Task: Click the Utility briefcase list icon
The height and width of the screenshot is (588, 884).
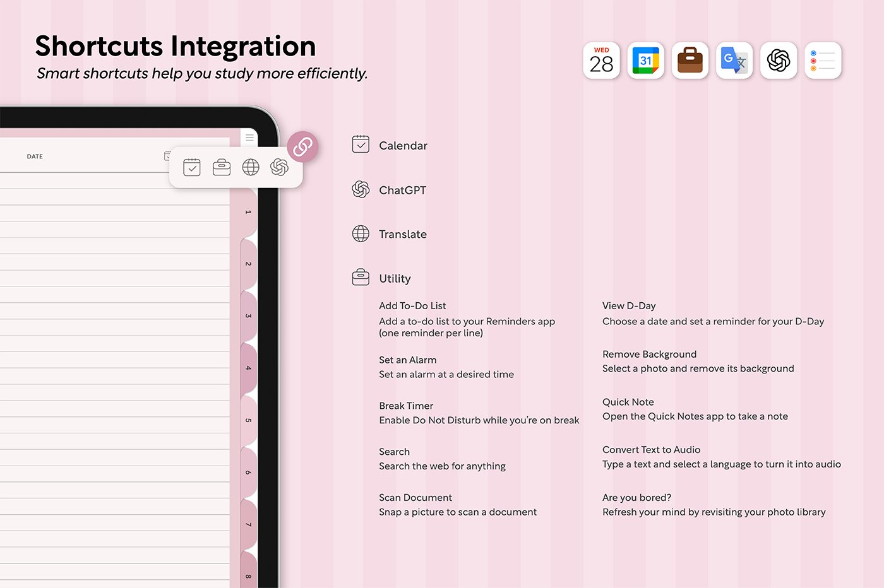Action: (x=361, y=278)
